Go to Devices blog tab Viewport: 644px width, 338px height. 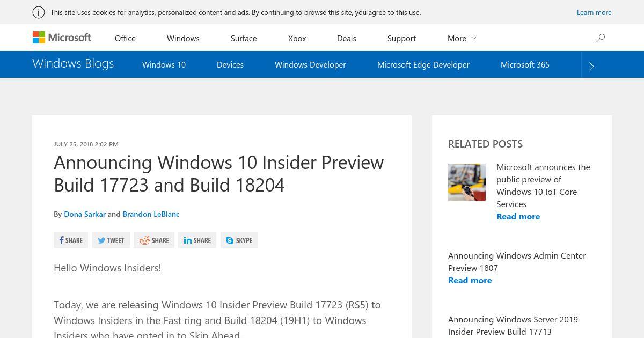[x=230, y=64]
